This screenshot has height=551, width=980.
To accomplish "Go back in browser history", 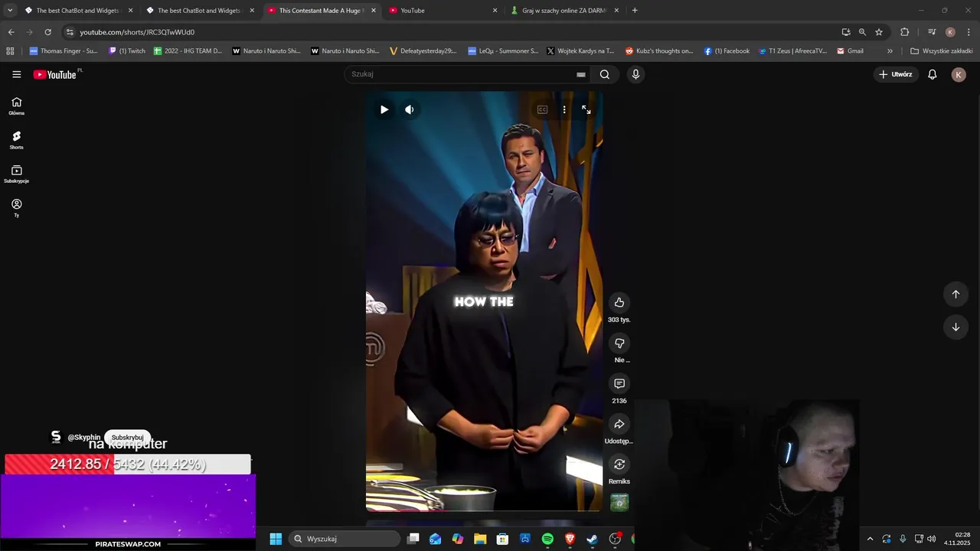I will click(11, 32).
